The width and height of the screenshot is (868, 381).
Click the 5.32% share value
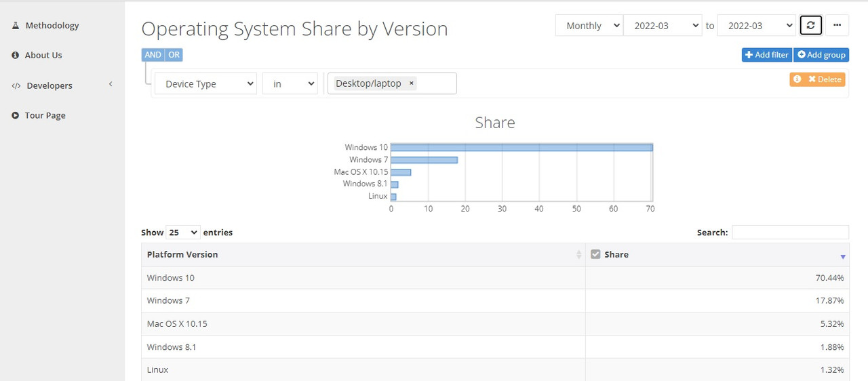(x=832, y=323)
